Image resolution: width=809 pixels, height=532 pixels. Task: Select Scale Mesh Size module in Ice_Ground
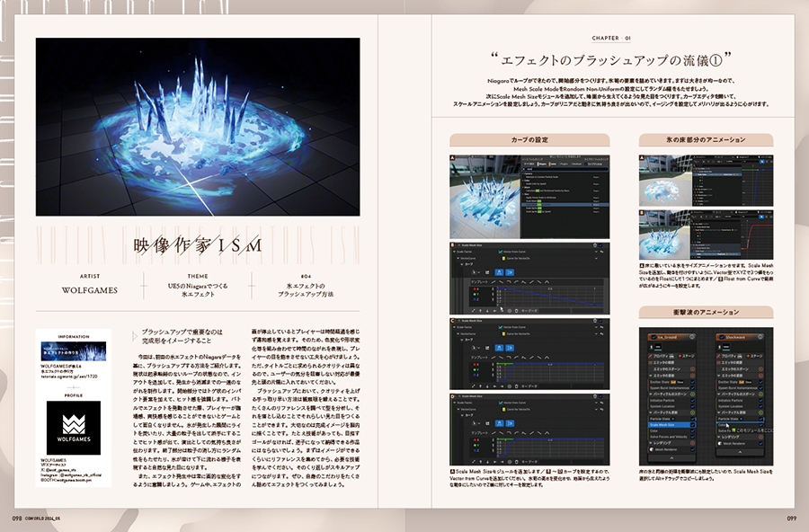(x=672, y=425)
